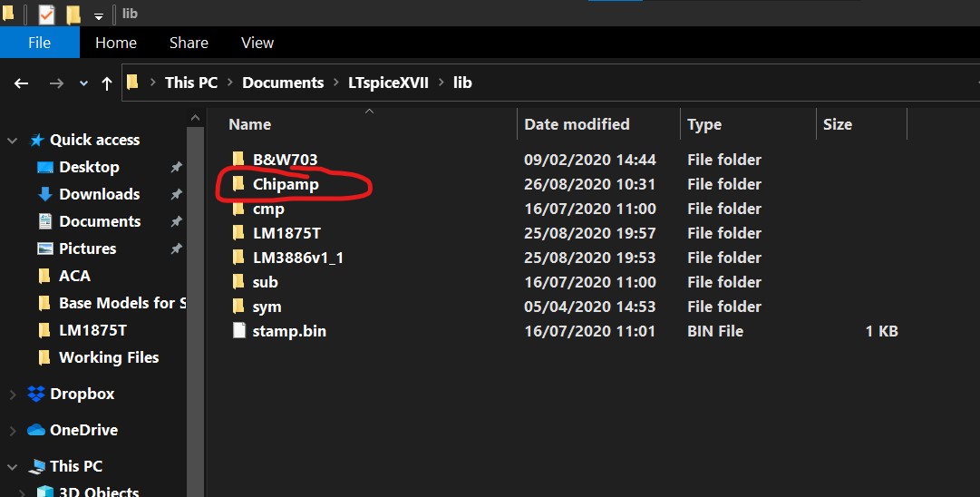Screen dimensions: 980x497
Task: Click the folder icon in the address bar
Action: (132, 82)
